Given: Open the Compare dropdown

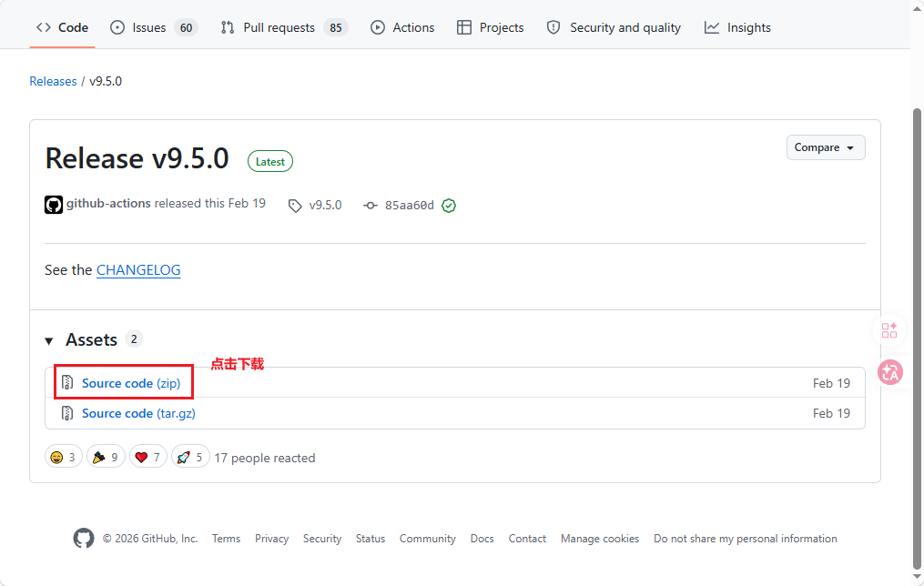Looking at the screenshot, I should [x=826, y=147].
